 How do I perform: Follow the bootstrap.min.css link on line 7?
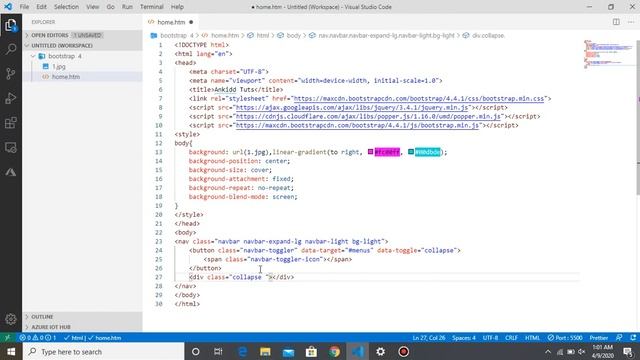[419, 98]
